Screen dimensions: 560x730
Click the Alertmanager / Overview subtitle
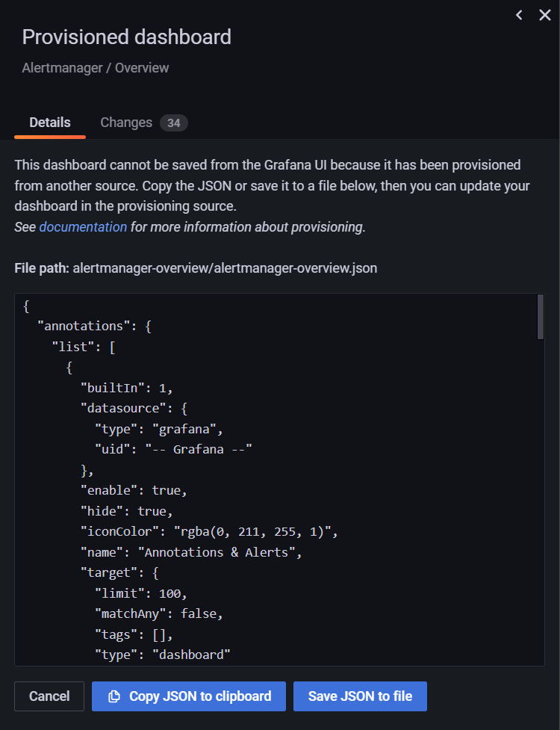(96, 68)
